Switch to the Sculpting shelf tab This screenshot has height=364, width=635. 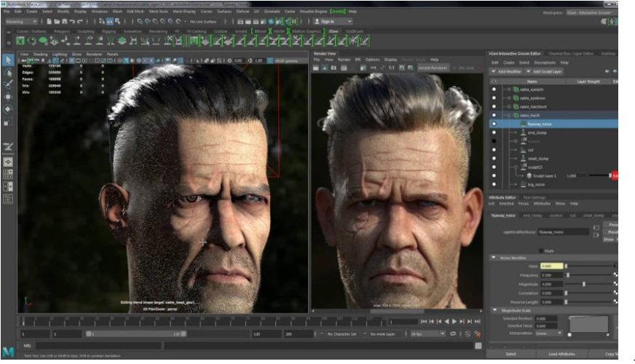click(x=85, y=31)
